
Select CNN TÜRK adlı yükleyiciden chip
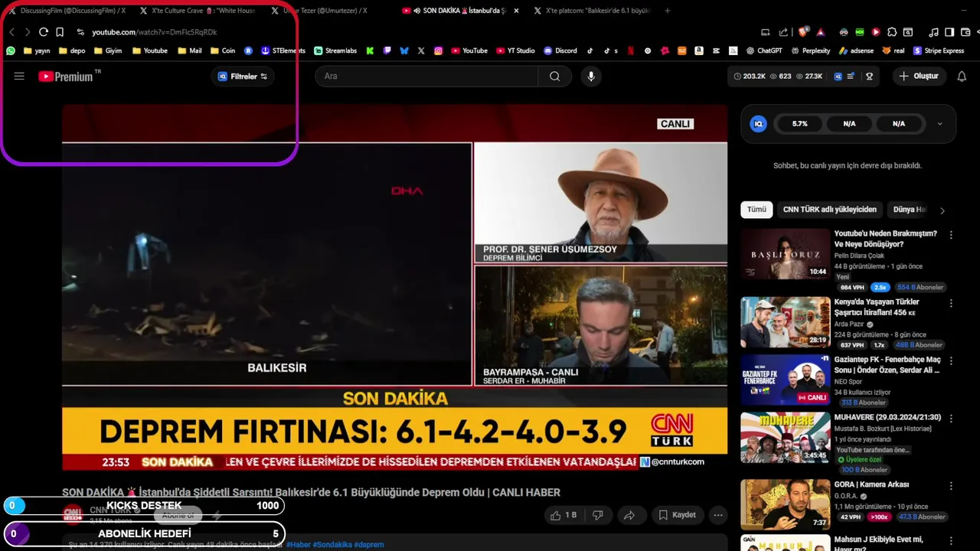(830, 210)
